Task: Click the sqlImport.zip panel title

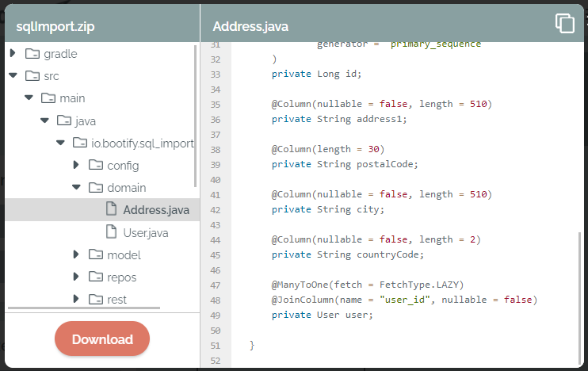Action: pyautogui.click(x=55, y=27)
